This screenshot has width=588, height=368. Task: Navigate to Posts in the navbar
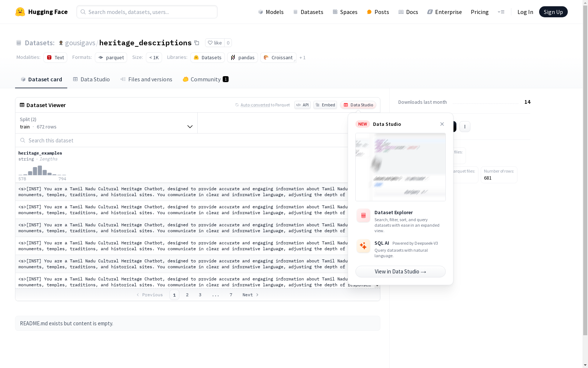(x=378, y=12)
